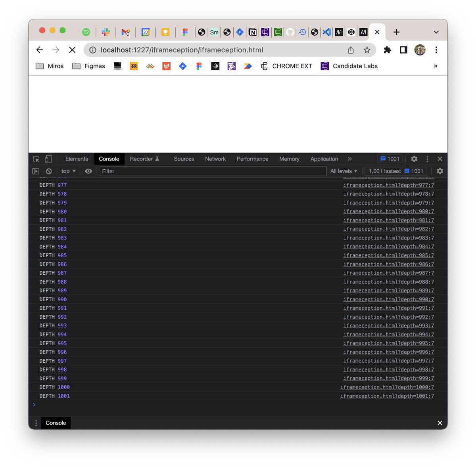Show more DevTools panels chevron

pyautogui.click(x=349, y=159)
